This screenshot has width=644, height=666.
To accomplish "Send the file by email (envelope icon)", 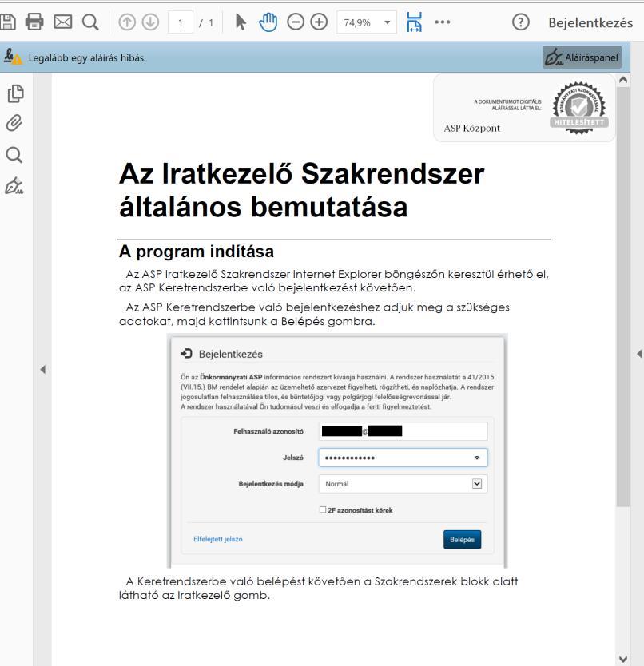I will pyautogui.click(x=63, y=22).
